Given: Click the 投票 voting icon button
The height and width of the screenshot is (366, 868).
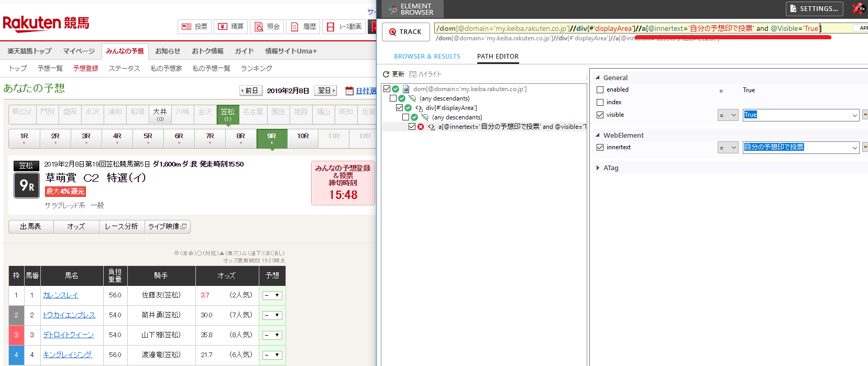Looking at the screenshot, I should click(x=194, y=27).
